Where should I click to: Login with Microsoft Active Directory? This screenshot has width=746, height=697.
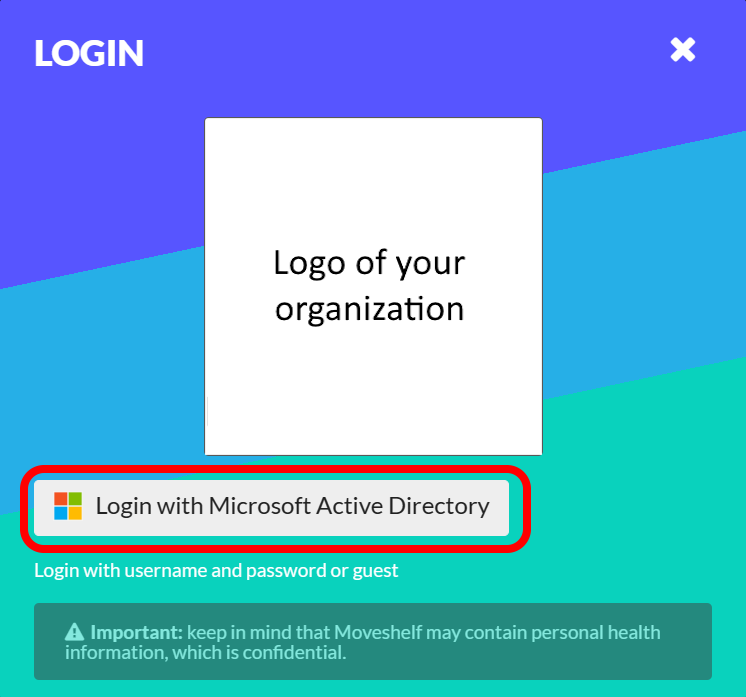point(272,508)
